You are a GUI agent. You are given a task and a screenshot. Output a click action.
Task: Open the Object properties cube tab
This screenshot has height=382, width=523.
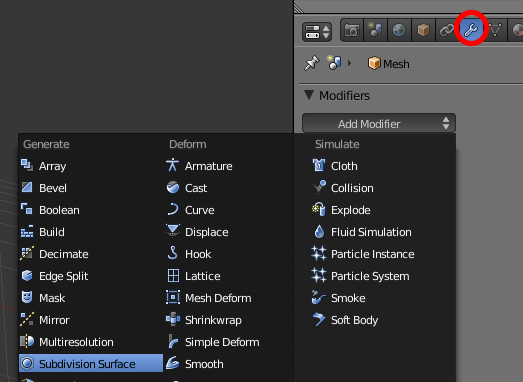click(423, 30)
